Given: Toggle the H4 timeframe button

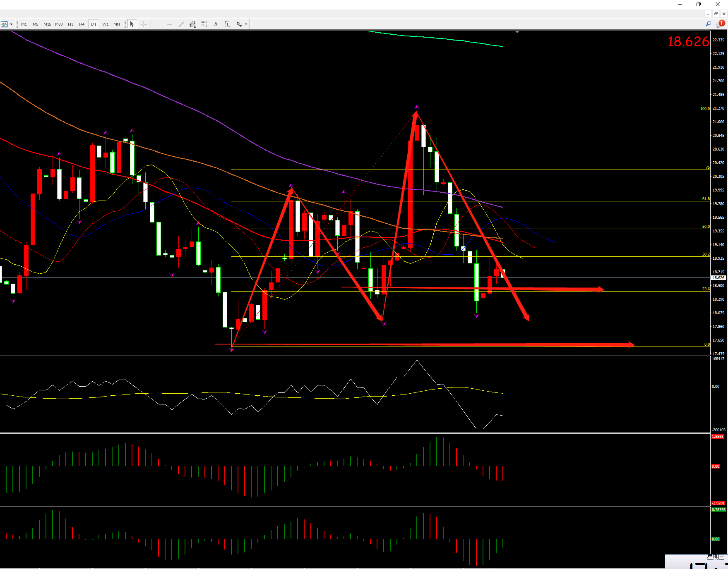Looking at the screenshot, I should point(82,24).
